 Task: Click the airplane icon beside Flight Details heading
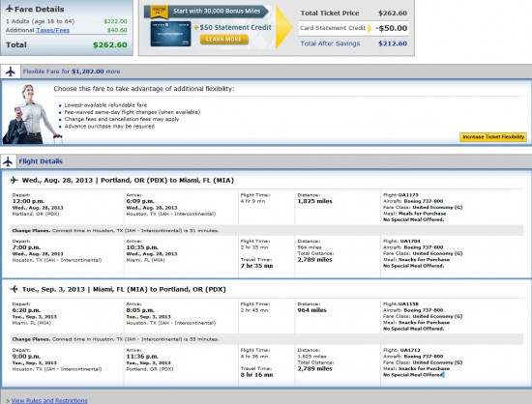(8, 161)
